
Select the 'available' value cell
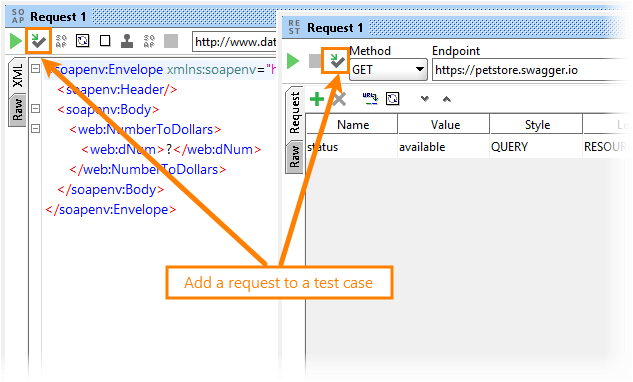[x=444, y=147]
